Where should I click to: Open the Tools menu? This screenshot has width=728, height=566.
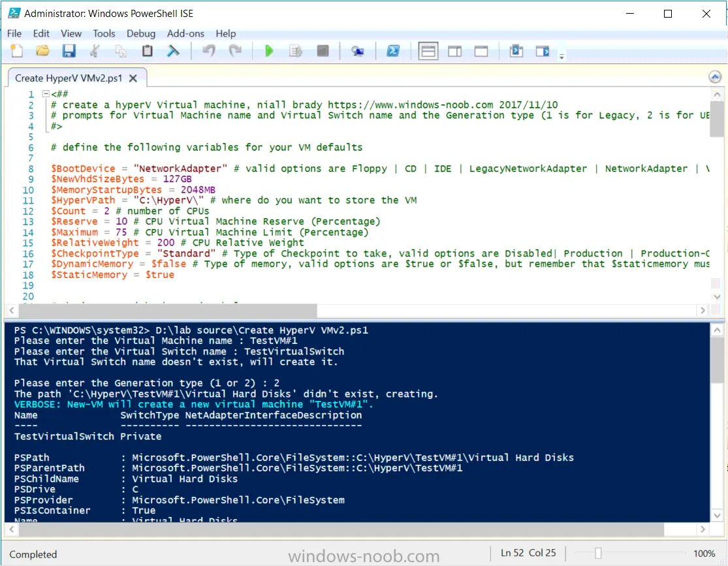point(104,33)
